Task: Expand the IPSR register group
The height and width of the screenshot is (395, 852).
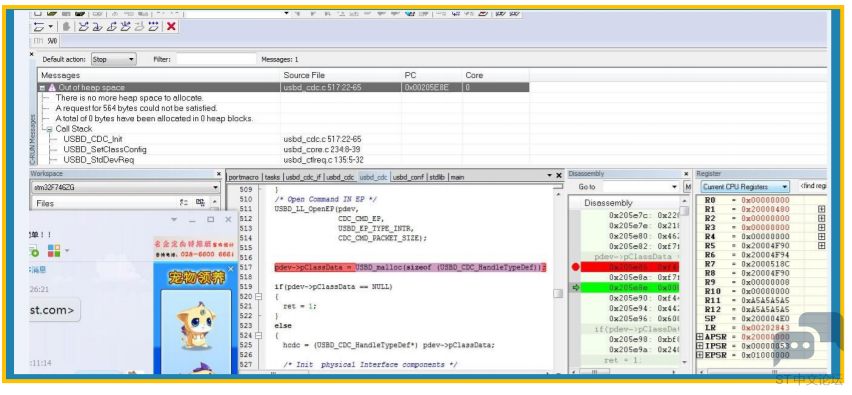Action: [x=699, y=346]
